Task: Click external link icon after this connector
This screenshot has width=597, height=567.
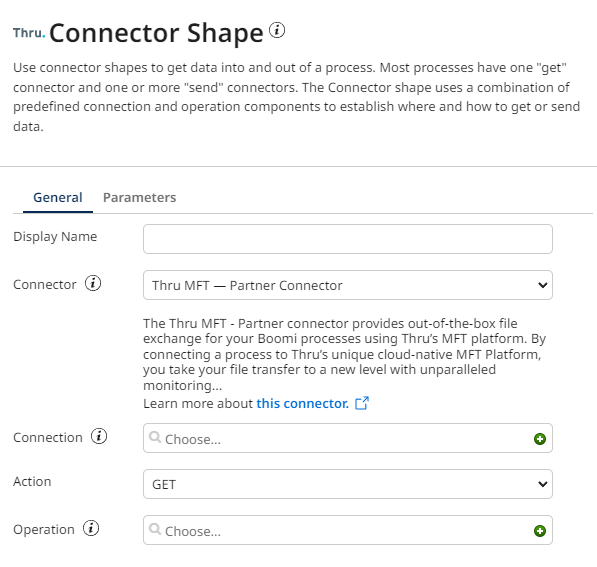Action: [x=362, y=403]
